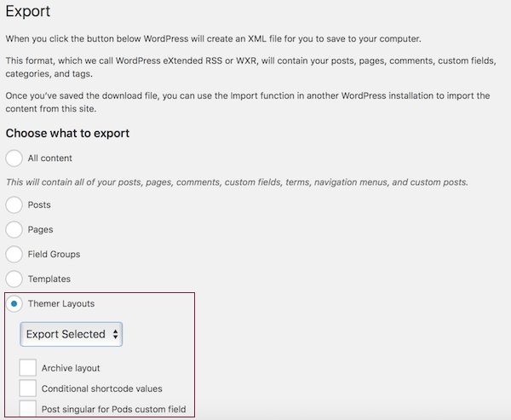Click the Pages label text

[40, 230]
